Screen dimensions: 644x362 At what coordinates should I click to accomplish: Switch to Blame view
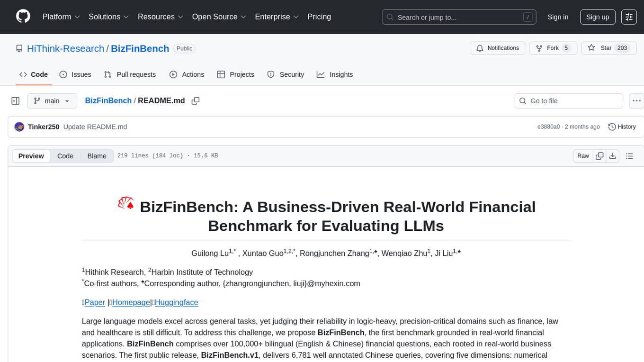[97, 156]
